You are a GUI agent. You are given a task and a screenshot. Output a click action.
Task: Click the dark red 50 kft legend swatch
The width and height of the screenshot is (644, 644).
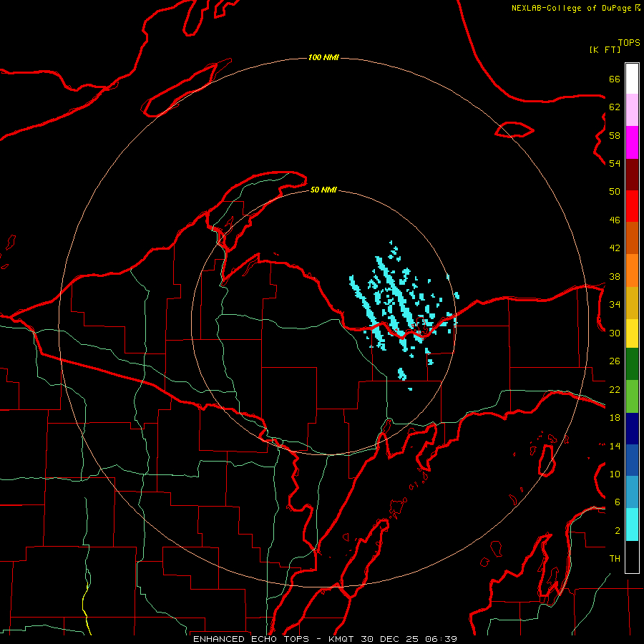[632, 175]
